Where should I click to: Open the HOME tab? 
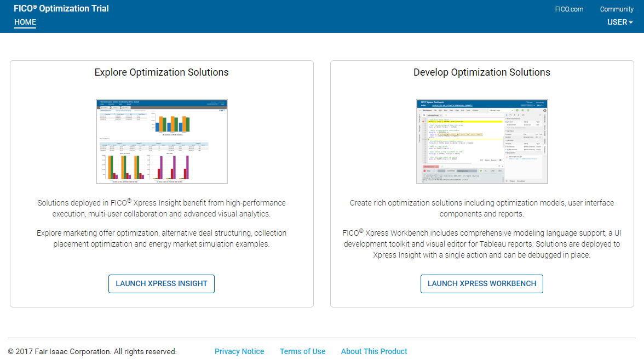click(x=25, y=22)
